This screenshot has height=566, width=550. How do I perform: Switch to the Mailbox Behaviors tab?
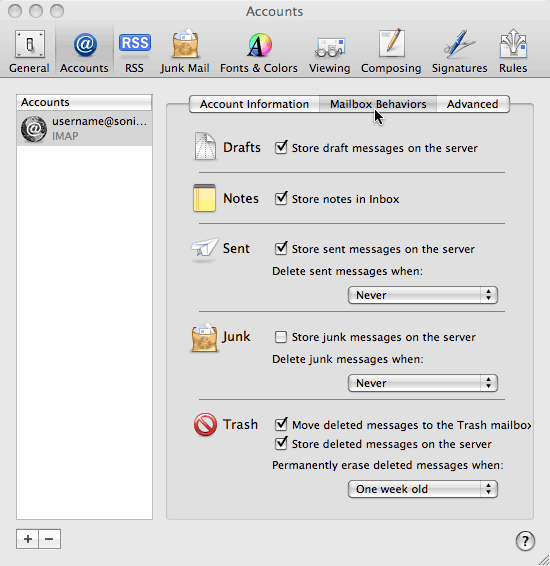[378, 104]
